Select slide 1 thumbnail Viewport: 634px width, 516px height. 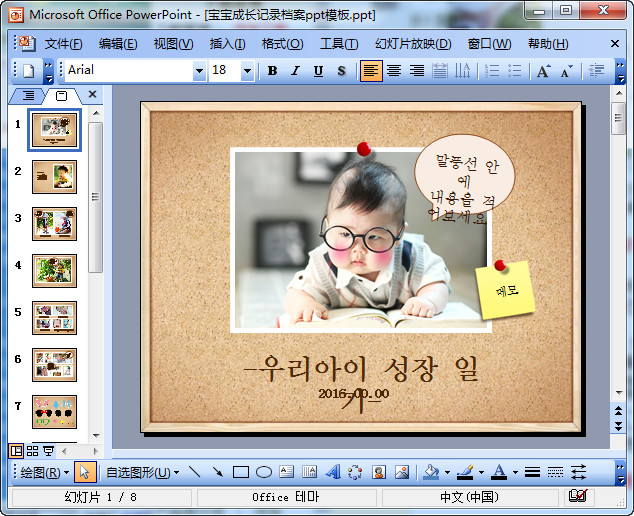[x=54, y=130]
